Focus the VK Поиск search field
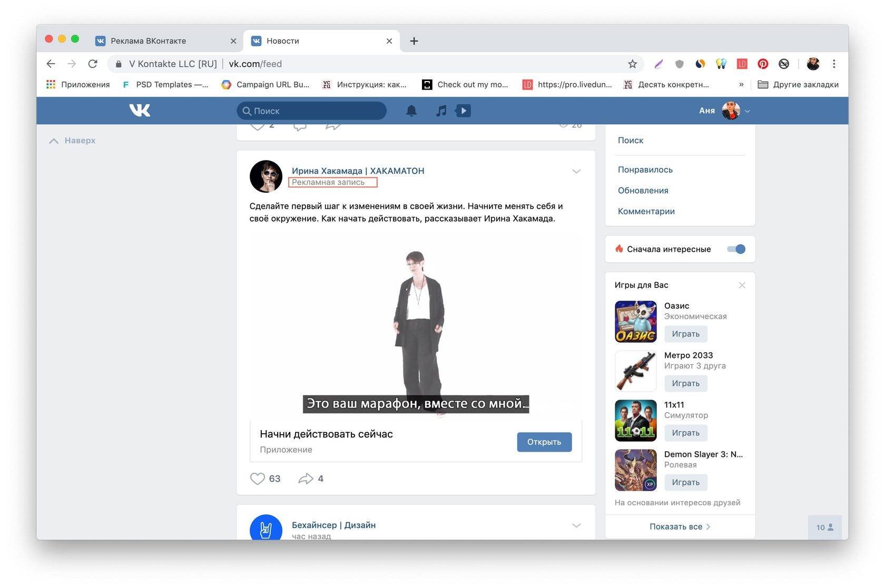Screen dimensions: 885x588 click(x=311, y=111)
